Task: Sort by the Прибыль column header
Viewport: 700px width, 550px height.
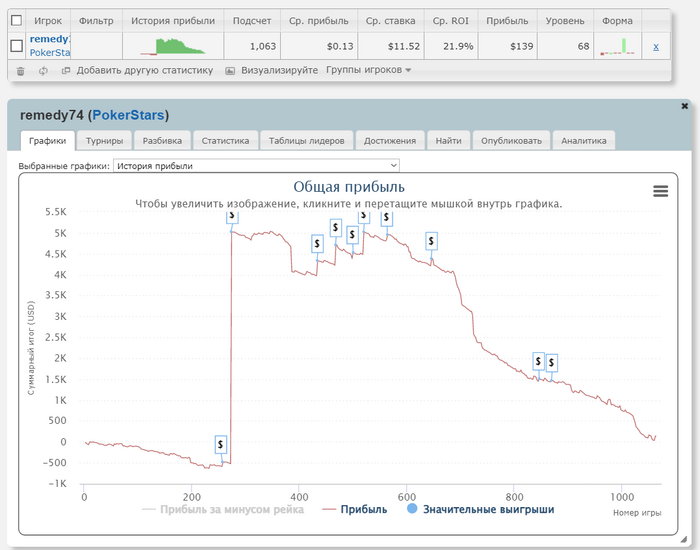Action: pyautogui.click(x=507, y=21)
